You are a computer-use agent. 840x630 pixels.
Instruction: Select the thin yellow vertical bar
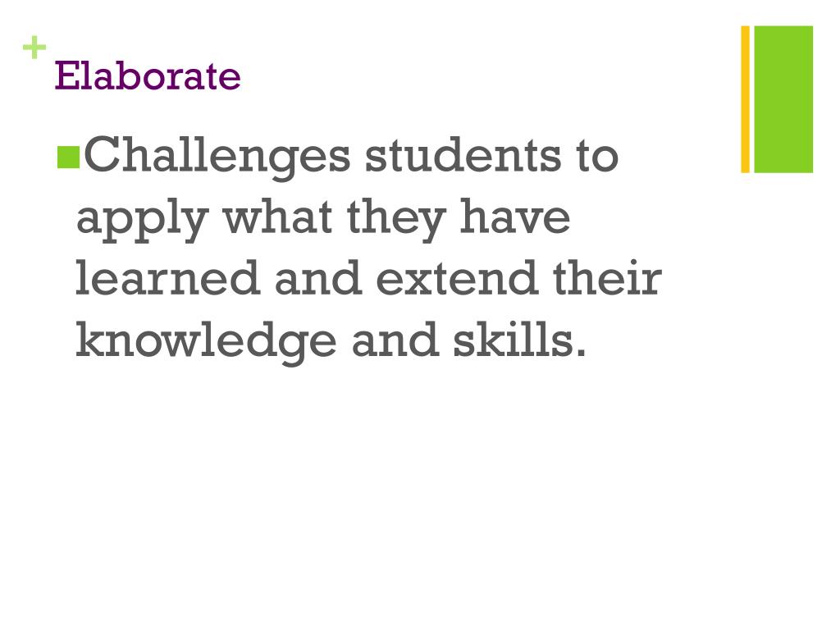(746, 99)
